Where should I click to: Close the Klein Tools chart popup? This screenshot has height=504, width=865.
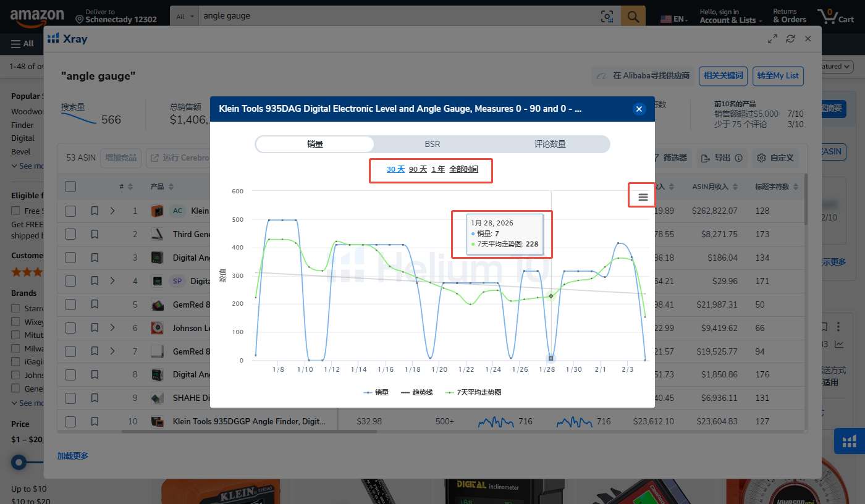point(639,109)
